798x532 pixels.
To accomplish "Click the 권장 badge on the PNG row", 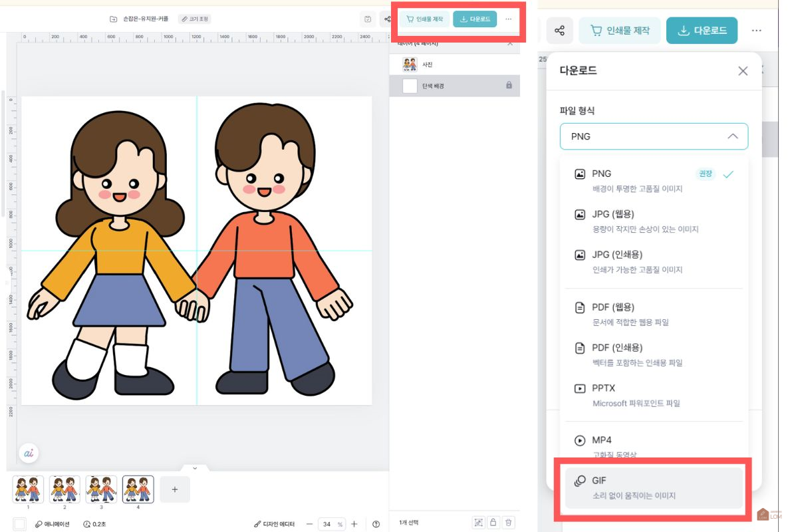I will (706, 174).
